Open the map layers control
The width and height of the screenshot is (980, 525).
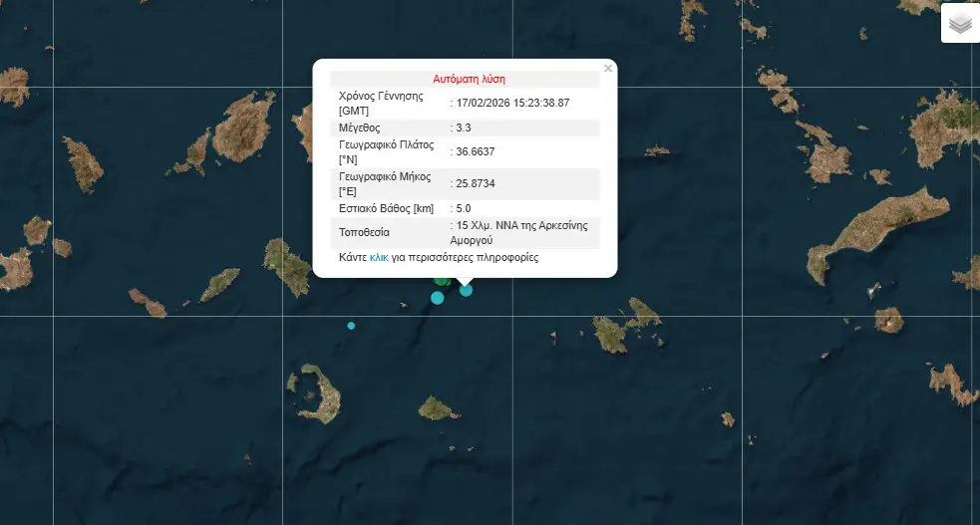(959, 24)
